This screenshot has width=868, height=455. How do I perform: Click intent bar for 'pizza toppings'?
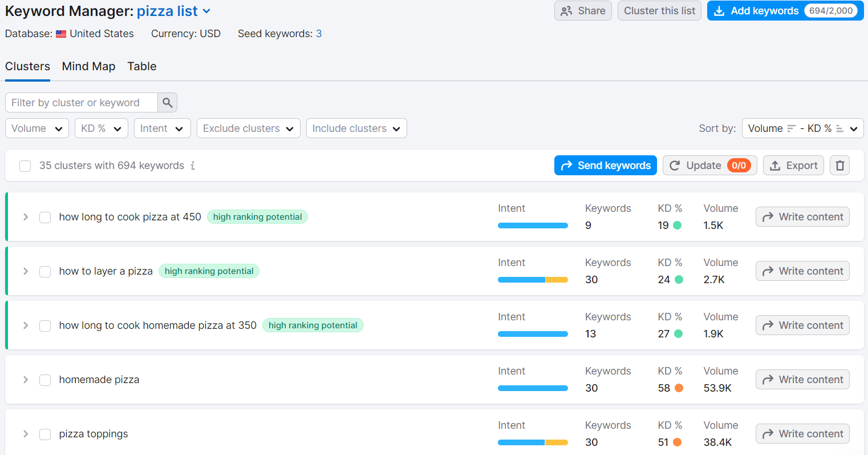tap(533, 442)
